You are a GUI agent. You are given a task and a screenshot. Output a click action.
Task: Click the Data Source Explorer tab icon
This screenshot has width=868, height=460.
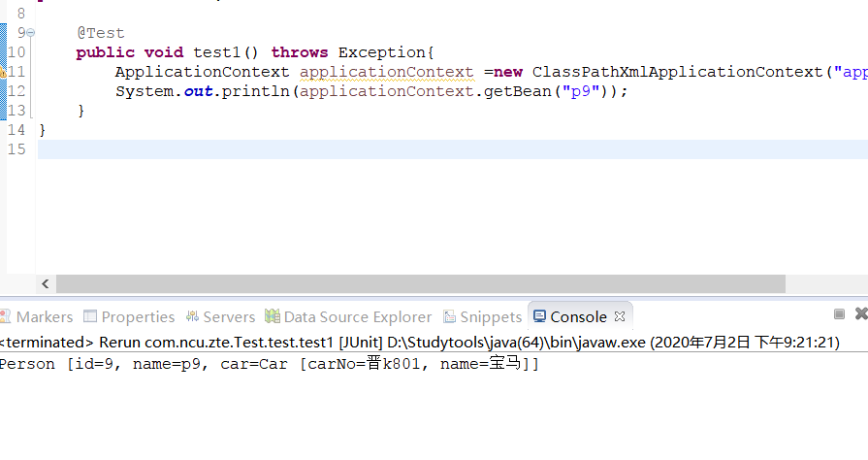(x=272, y=316)
